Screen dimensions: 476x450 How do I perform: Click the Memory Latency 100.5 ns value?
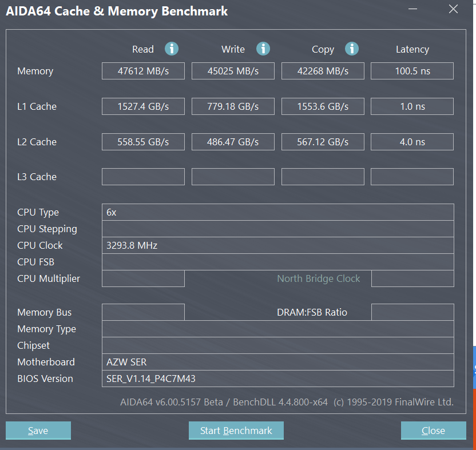click(412, 71)
